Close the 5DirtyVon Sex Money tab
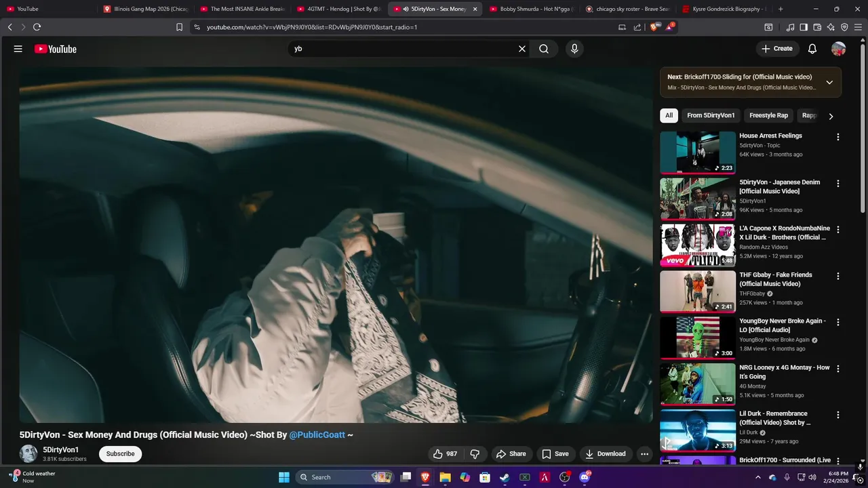 pos(475,9)
